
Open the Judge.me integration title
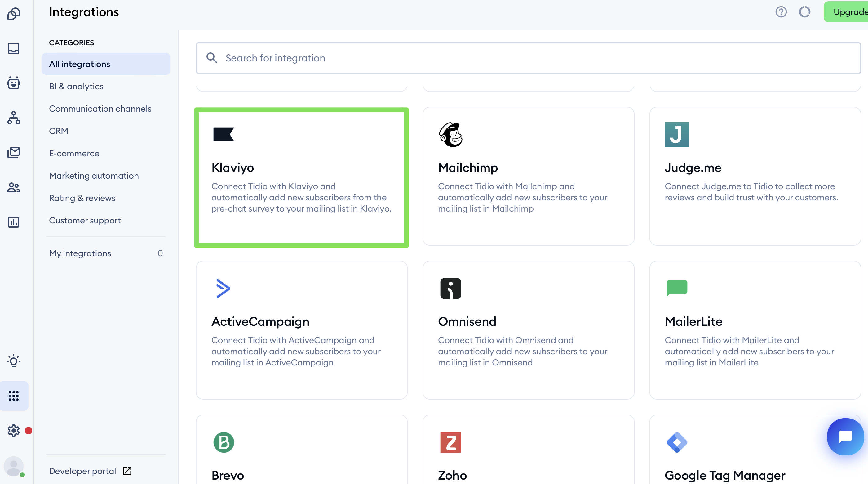[x=693, y=168]
